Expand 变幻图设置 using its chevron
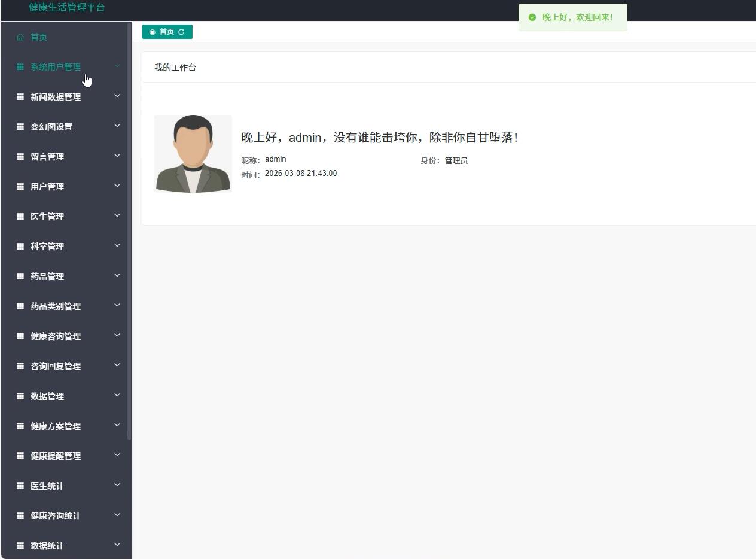Screen dimensions: 756x559 [x=117, y=126]
